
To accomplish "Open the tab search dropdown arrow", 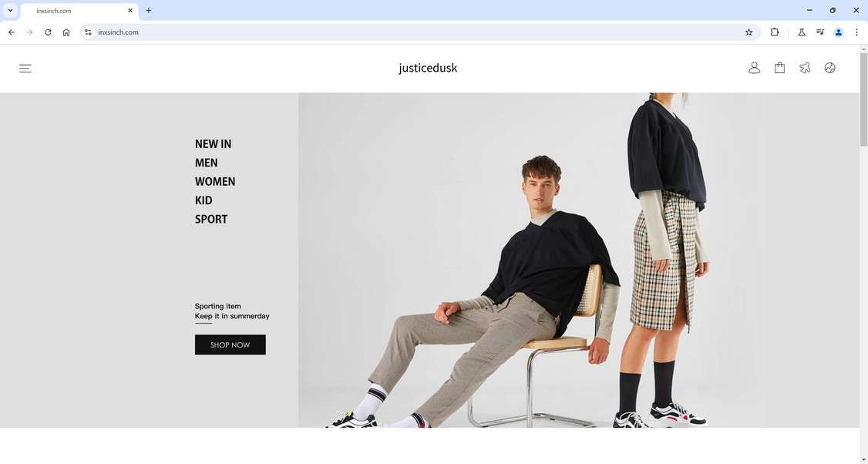I will [10, 10].
